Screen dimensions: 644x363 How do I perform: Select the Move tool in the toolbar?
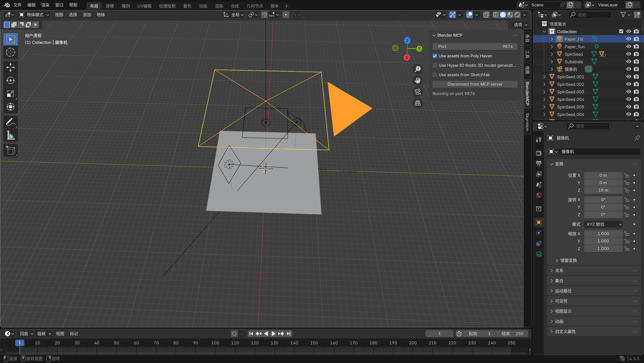pyautogui.click(x=10, y=67)
